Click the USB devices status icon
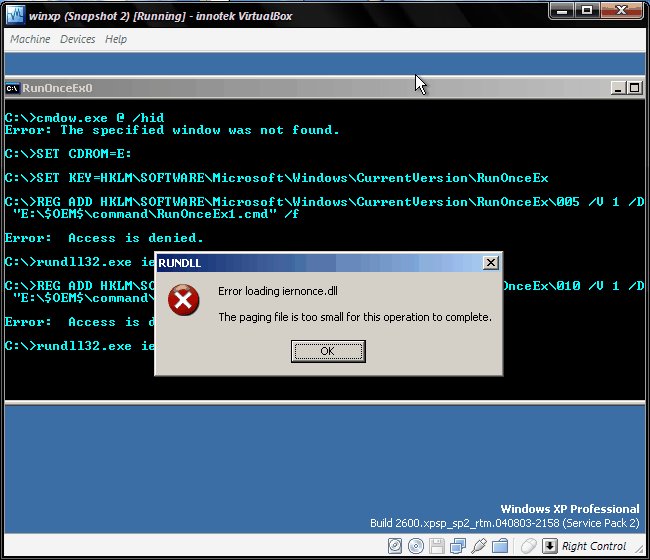 [x=479, y=546]
